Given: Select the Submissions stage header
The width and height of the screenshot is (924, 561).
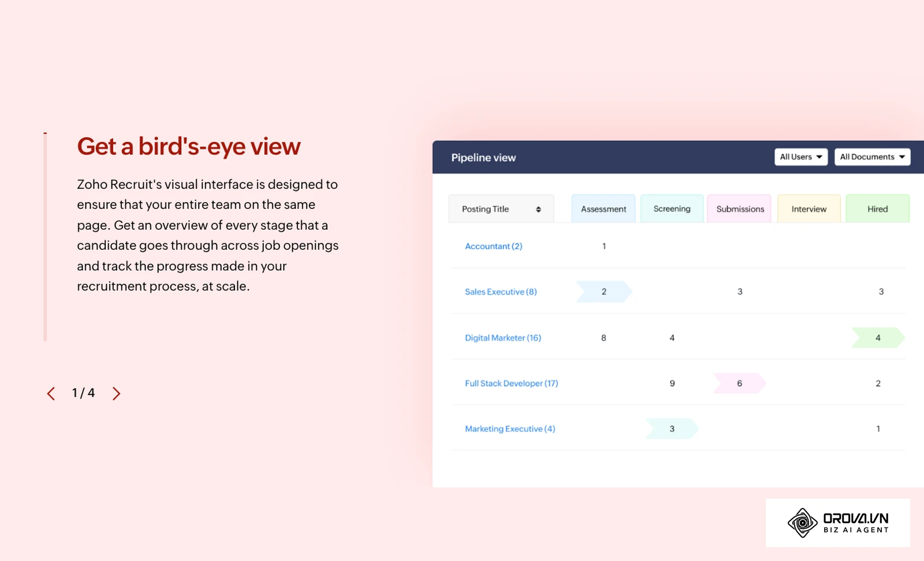Looking at the screenshot, I should [x=740, y=209].
